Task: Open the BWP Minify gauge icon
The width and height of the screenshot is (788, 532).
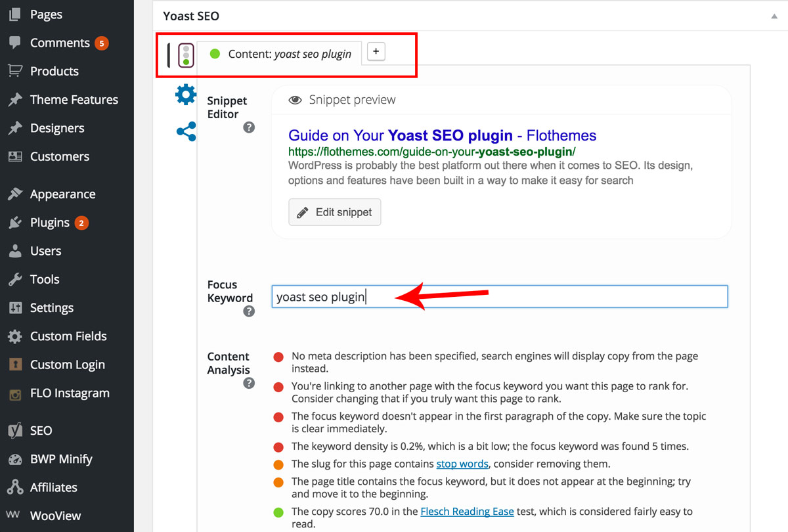Action: click(x=14, y=459)
